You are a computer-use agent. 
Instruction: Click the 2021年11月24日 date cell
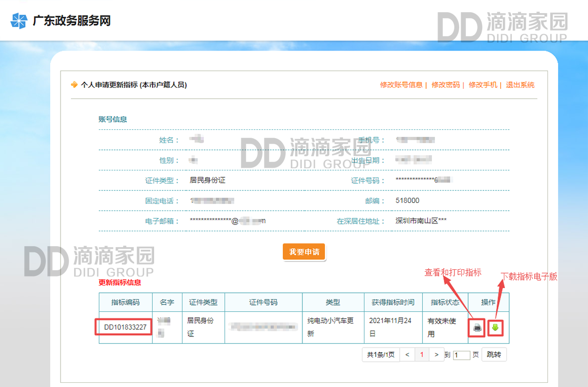click(x=393, y=327)
